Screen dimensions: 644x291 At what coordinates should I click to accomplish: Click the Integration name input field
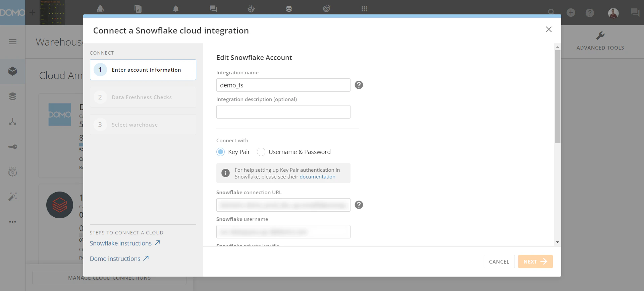(x=283, y=85)
